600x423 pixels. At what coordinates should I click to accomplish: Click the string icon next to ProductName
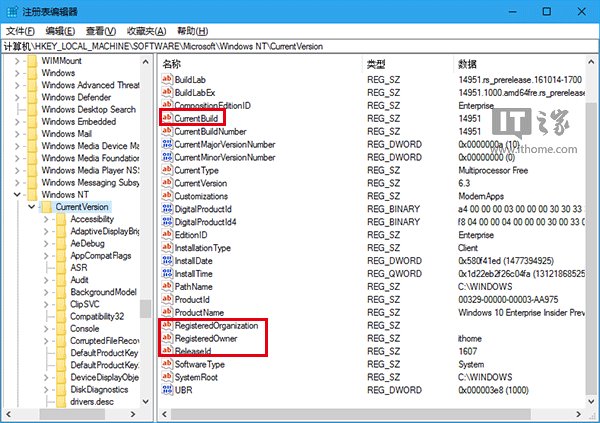point(167,312)
